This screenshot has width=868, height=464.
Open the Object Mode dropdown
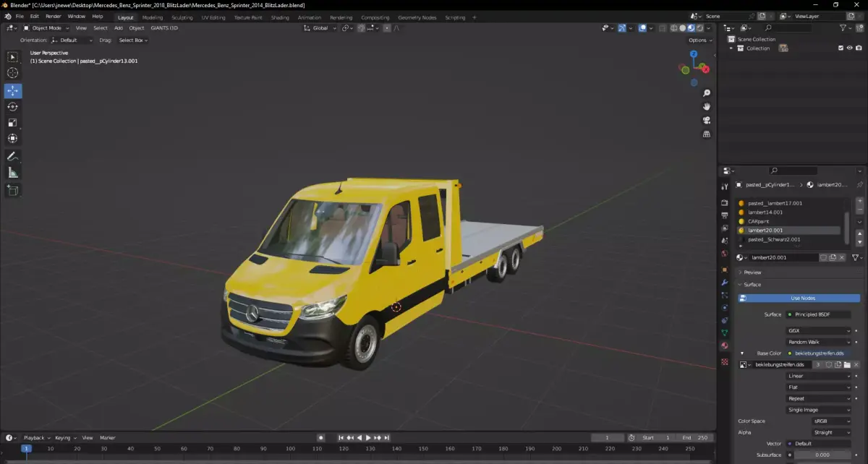46,28
